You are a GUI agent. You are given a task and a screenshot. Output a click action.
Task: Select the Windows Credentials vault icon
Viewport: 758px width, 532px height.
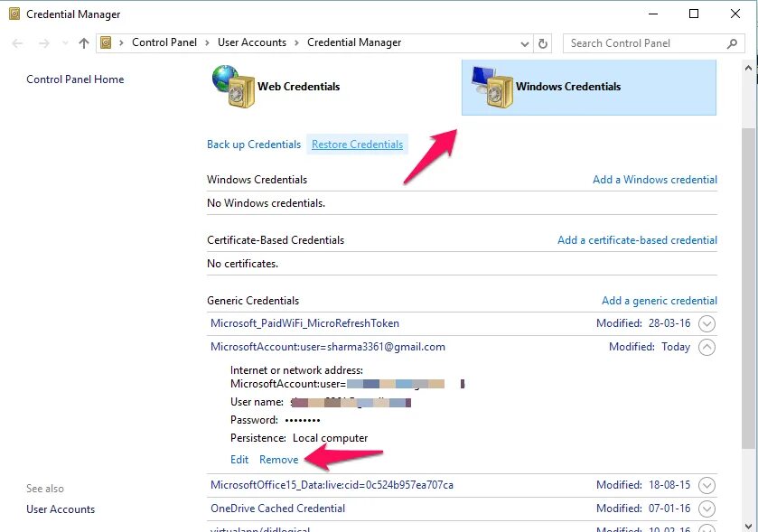pyautogui.click(x=492, y=87)
